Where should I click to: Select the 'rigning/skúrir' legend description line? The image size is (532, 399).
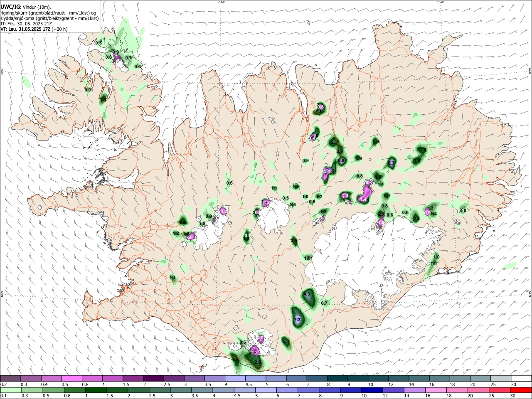point(48,12)
